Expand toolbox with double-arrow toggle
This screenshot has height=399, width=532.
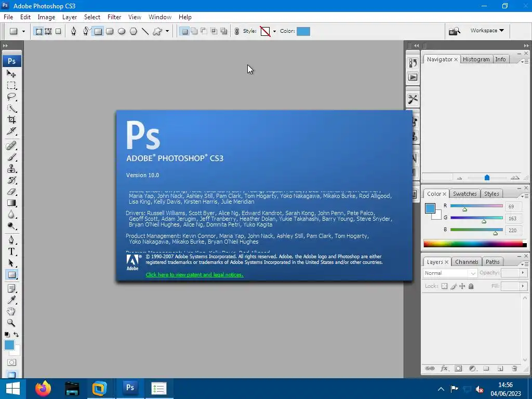[5, 46]
